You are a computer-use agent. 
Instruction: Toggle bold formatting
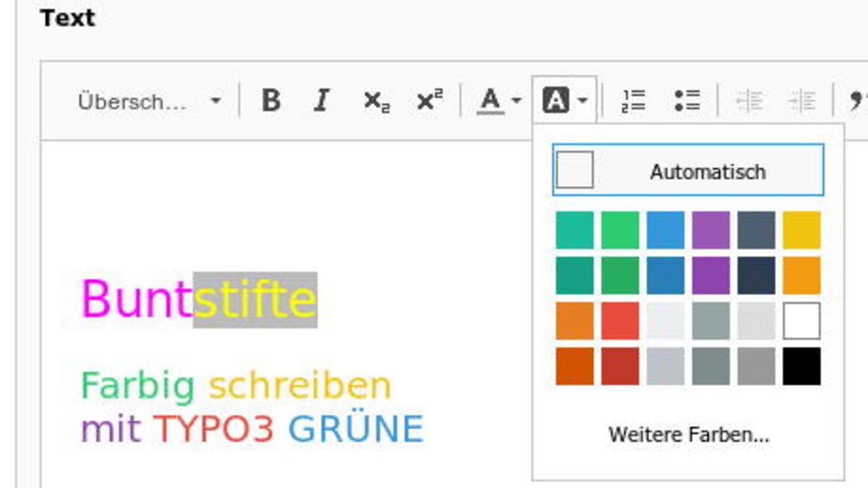271,100
